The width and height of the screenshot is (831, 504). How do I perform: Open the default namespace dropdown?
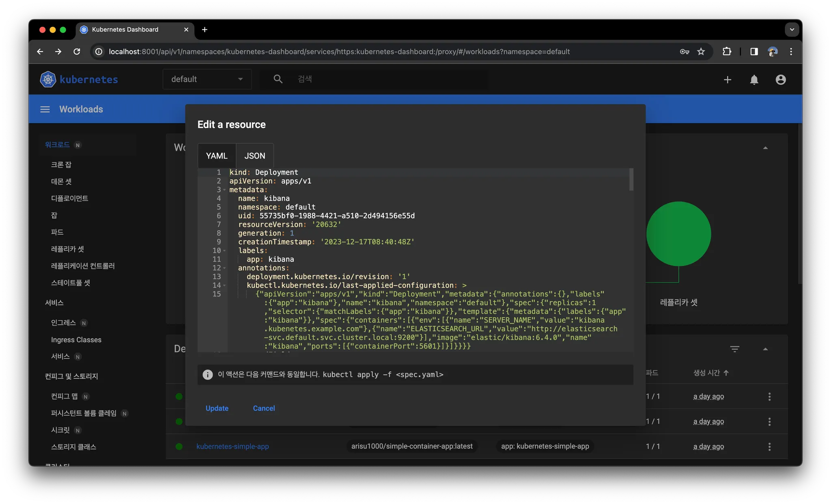click(x=207, y=79)
